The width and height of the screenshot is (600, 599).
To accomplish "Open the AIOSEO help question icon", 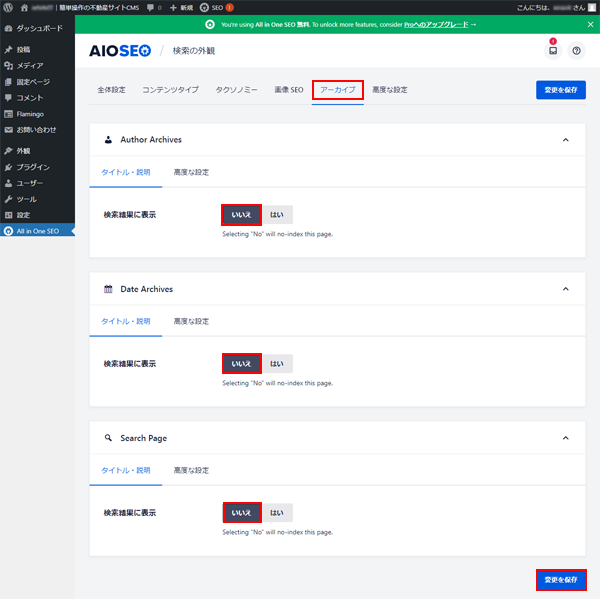I will (576, 51).
